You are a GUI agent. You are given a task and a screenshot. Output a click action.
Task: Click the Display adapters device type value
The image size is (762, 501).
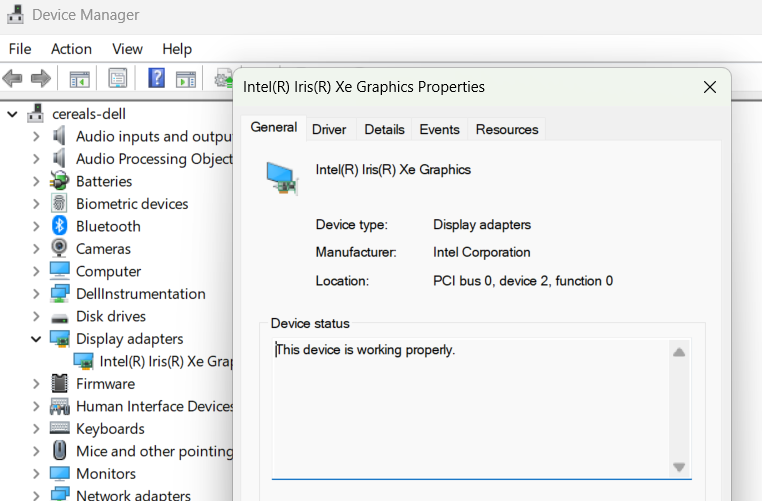pos(482,225)
